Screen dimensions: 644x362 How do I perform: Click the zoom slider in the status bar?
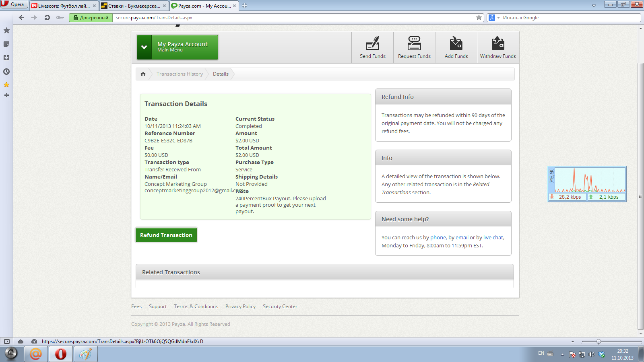(599, 341)
